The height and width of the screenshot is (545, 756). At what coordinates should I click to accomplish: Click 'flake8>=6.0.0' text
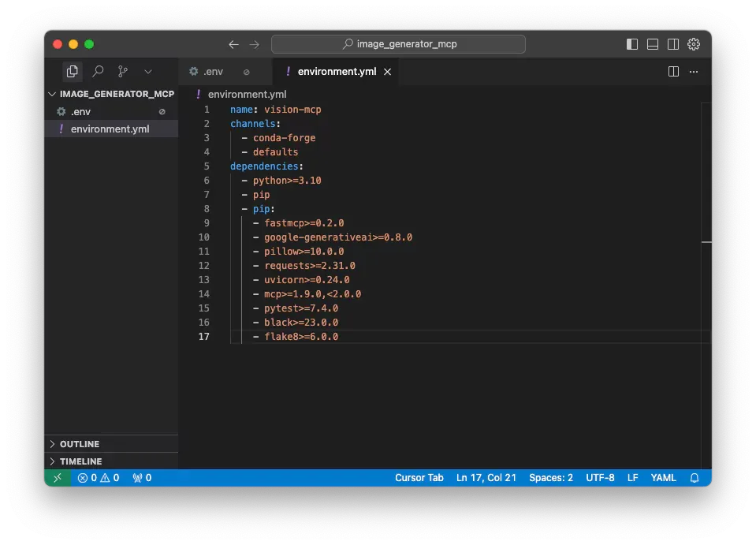(301, 337)
